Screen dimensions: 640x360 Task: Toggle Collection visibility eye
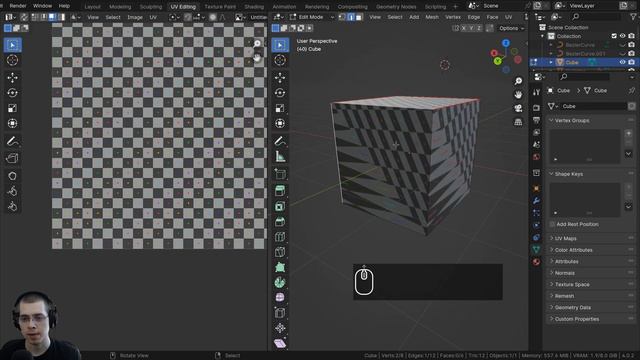622,36
